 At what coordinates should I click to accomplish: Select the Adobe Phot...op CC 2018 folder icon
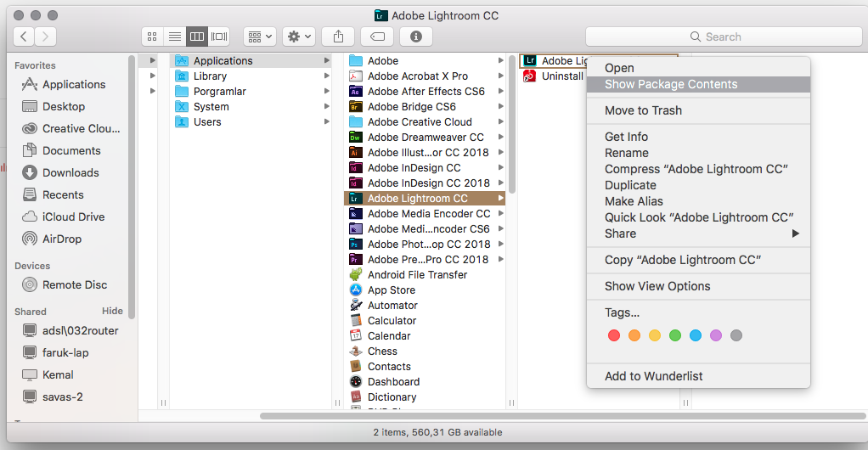(356, 244)
